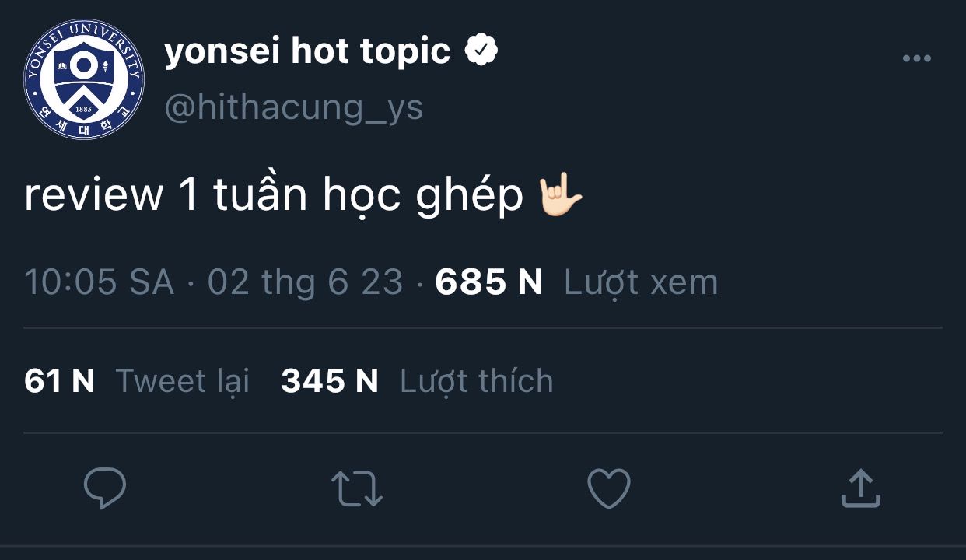Click the 345 N likes count
966x560 pixels.
tap(329, 381)
